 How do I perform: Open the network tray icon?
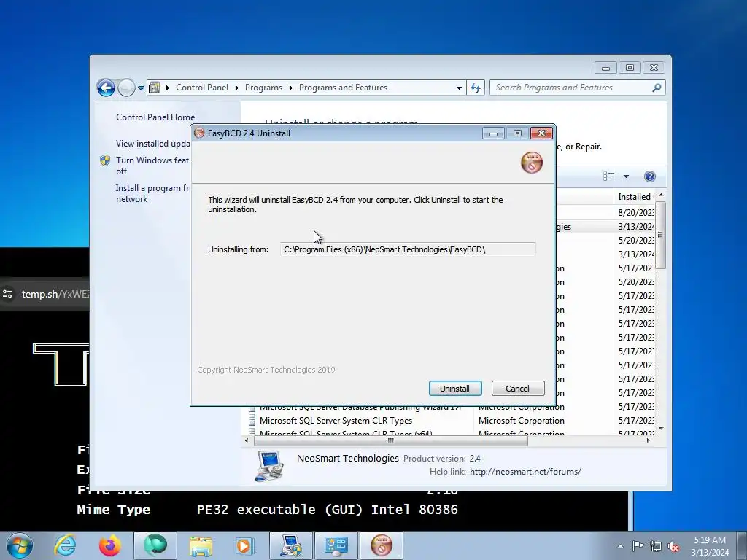pos(656,546)
